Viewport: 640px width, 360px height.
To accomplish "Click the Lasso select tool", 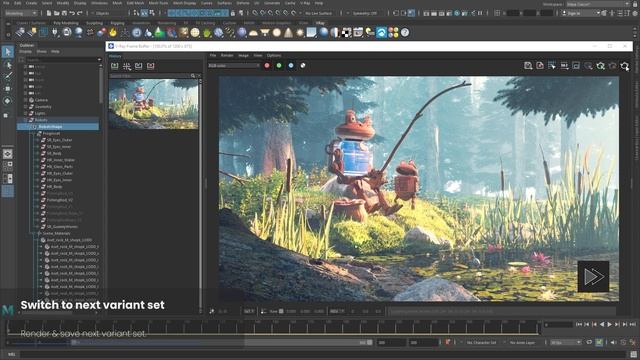I will [x=8, y=64].
